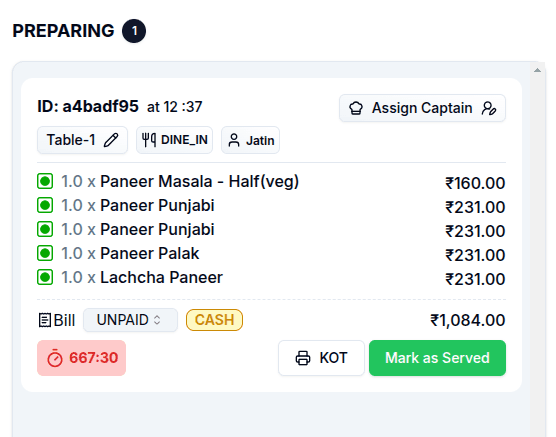Screen dimensions: 556x437
Task: Click the stopwatch icon on red timer
Action: (55, 358)
